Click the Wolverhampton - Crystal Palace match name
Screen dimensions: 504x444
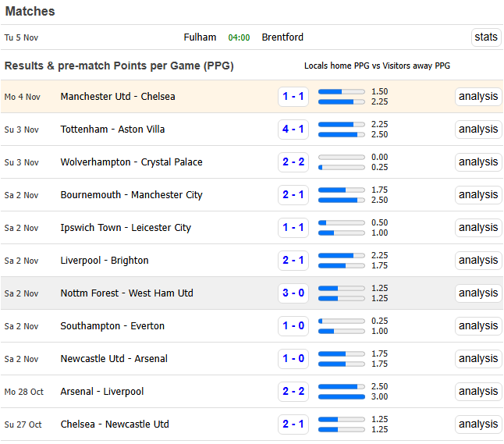(x=132, y=162)
